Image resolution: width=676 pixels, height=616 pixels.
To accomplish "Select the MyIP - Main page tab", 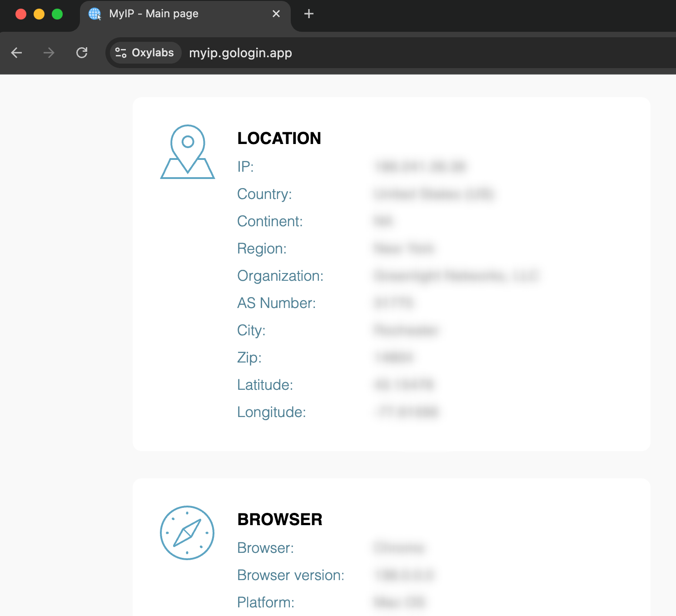I will coord(173,14).
